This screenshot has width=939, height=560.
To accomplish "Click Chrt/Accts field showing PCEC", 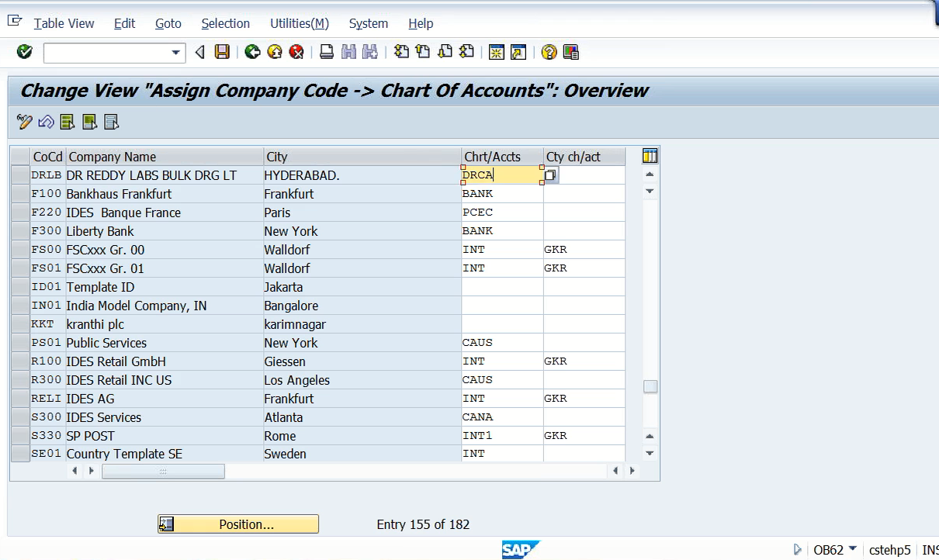I will pyautogui.click(x=502, y=213).
